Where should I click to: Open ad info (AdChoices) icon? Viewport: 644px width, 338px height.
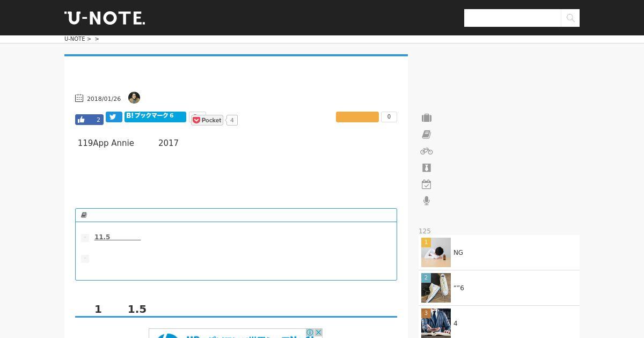coord(310,333)
